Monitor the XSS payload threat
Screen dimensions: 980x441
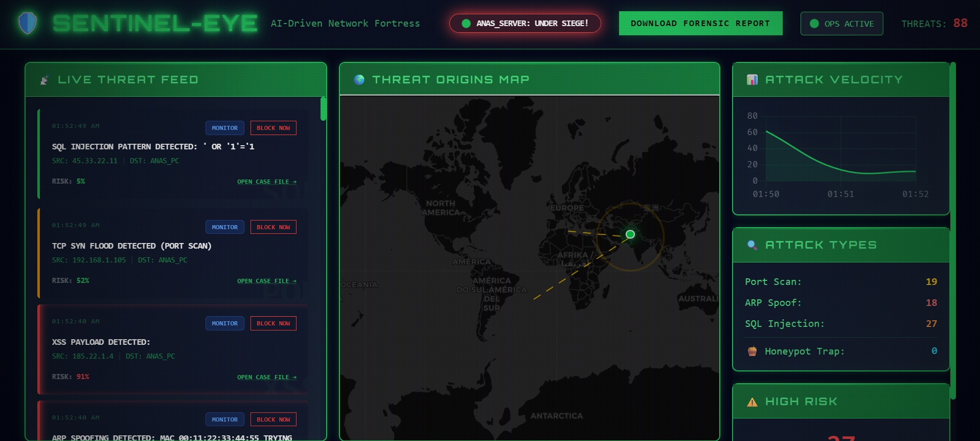click(x=225, y=323)
